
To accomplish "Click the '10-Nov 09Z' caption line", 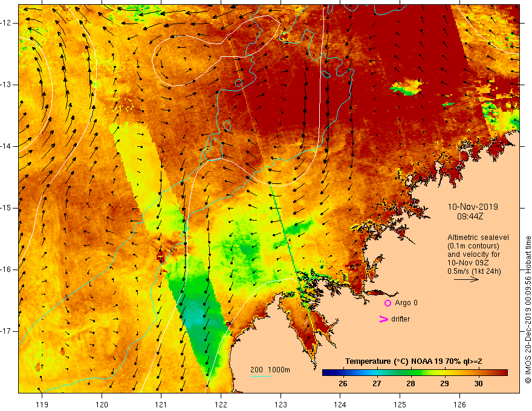I will click(468, 263).
